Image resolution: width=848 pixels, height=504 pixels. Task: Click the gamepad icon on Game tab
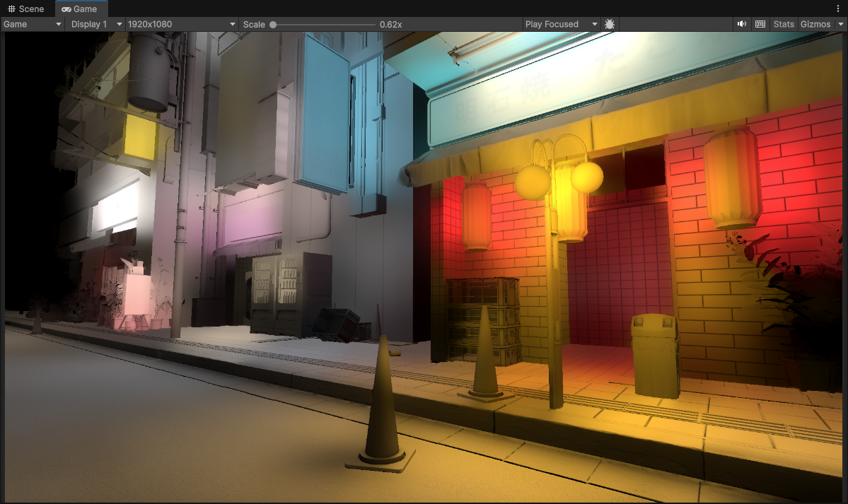point(66,9)
